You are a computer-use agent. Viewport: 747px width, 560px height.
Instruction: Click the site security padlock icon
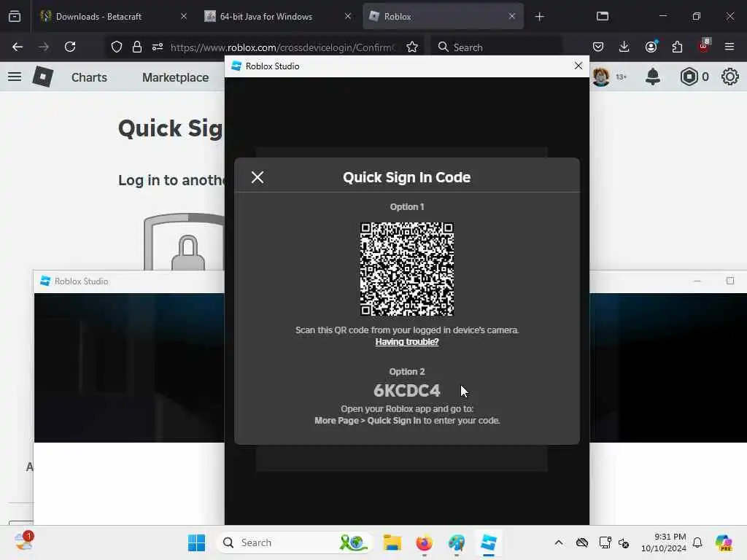tap(137, 47)
